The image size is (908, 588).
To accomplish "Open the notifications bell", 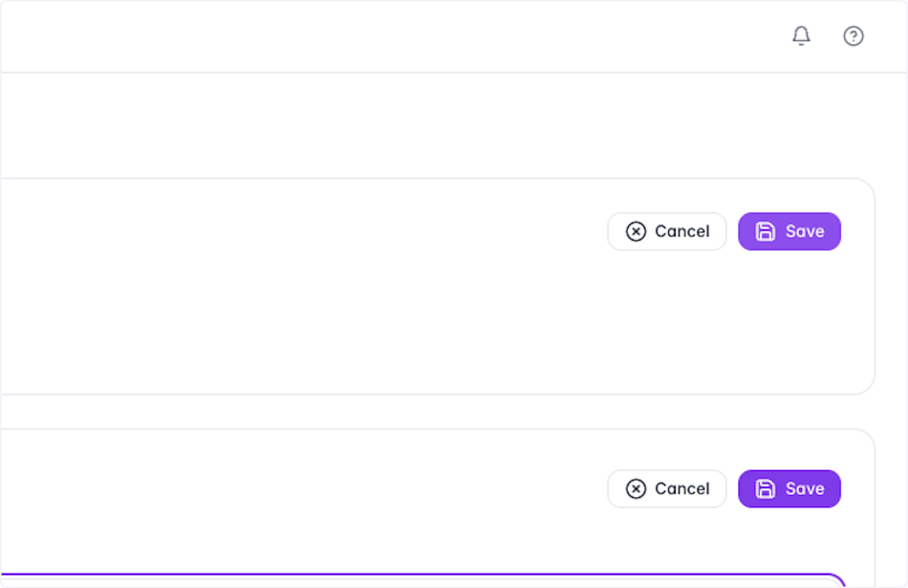I will [801, 36].
